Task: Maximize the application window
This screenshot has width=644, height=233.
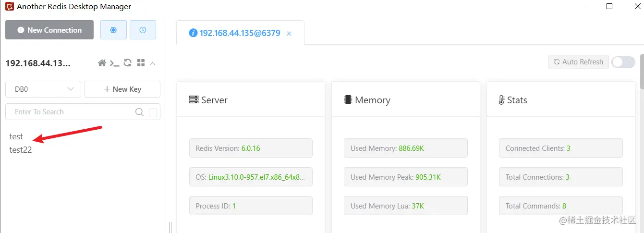Action: tap(609, 7)
